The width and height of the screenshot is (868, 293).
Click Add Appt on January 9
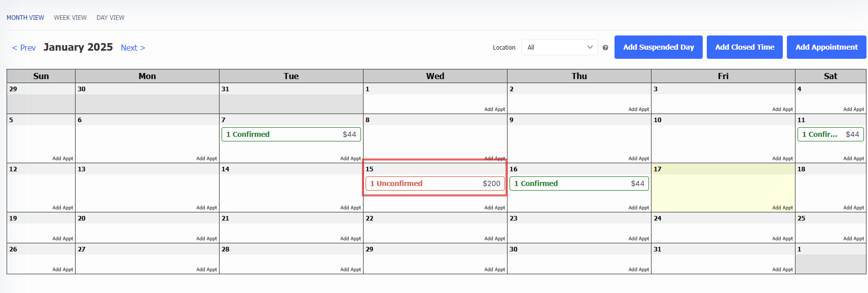638,159
